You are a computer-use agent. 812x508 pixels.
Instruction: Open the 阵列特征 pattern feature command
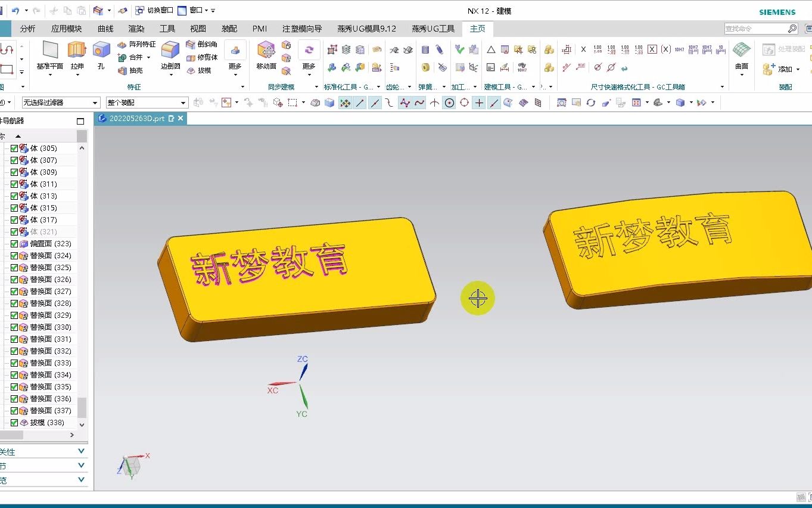[x=136, y=44]
